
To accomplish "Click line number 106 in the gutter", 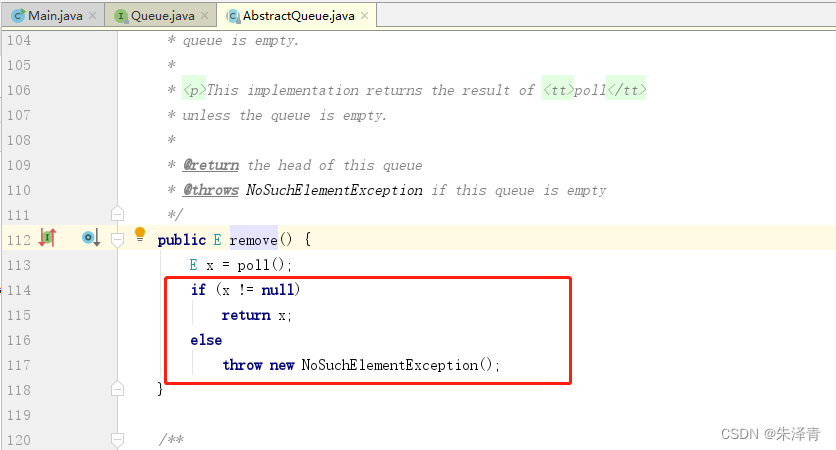I will (19, 90).
